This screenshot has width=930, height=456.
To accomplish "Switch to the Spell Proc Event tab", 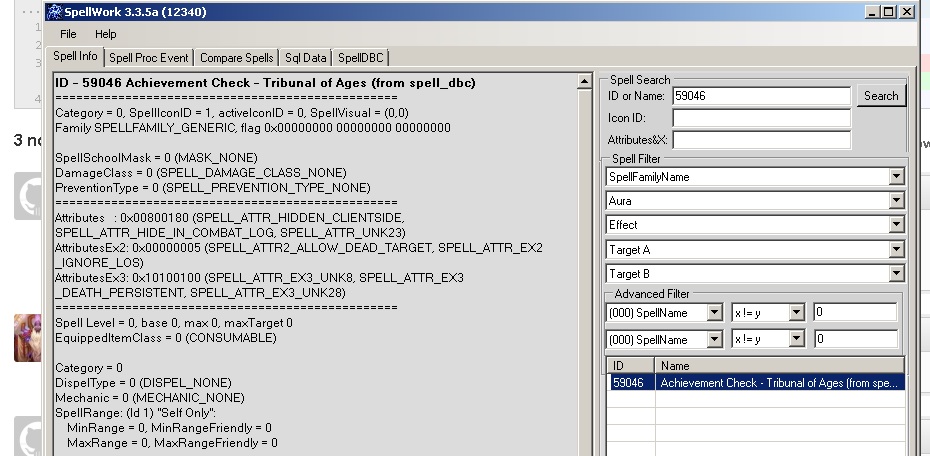I will [149, 58].
